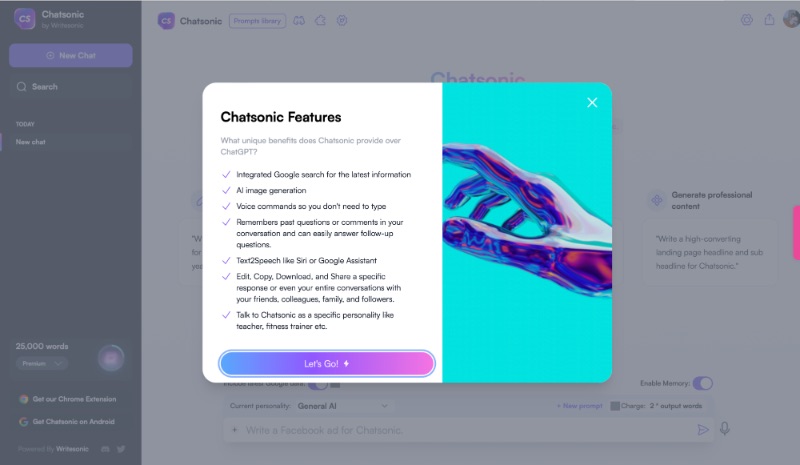800x465 pixels.
Task: Click the checkmark beside 'AI image generation'
Action: [226, 190]
